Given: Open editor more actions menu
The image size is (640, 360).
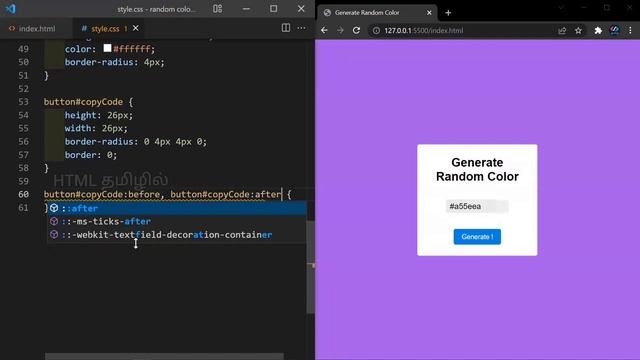Looking at the screenshot, I should (x=302, y=28).
